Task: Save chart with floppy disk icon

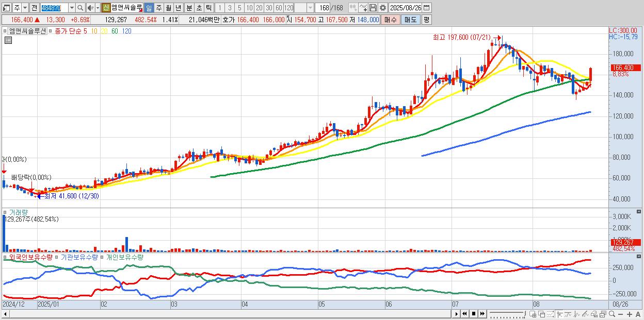Action: pyautogui.click(x=373, y=8)
